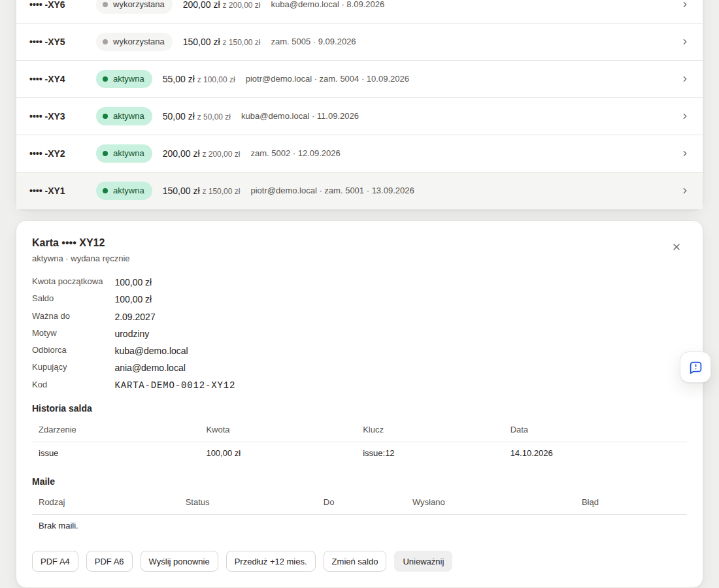Click the 'Wysłano' column header in Maile
This screenshot has width=719, height=588.
click(428, 502)
